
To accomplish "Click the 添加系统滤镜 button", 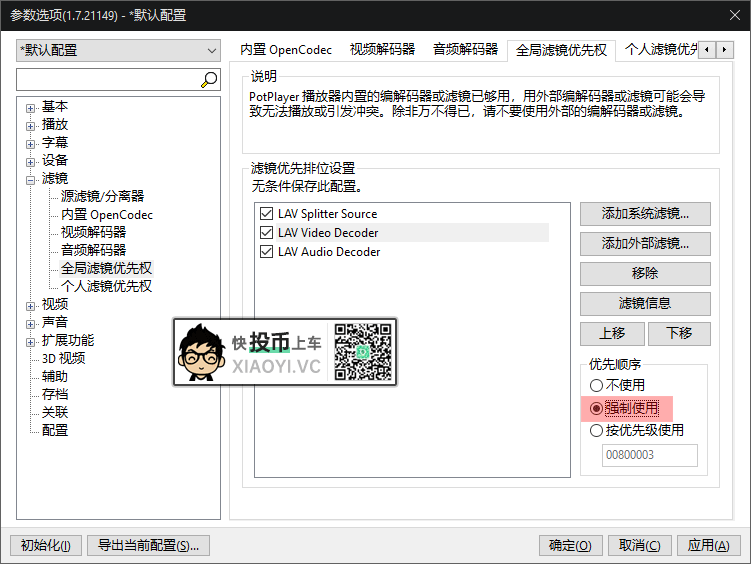I will [x=645, y=214].
